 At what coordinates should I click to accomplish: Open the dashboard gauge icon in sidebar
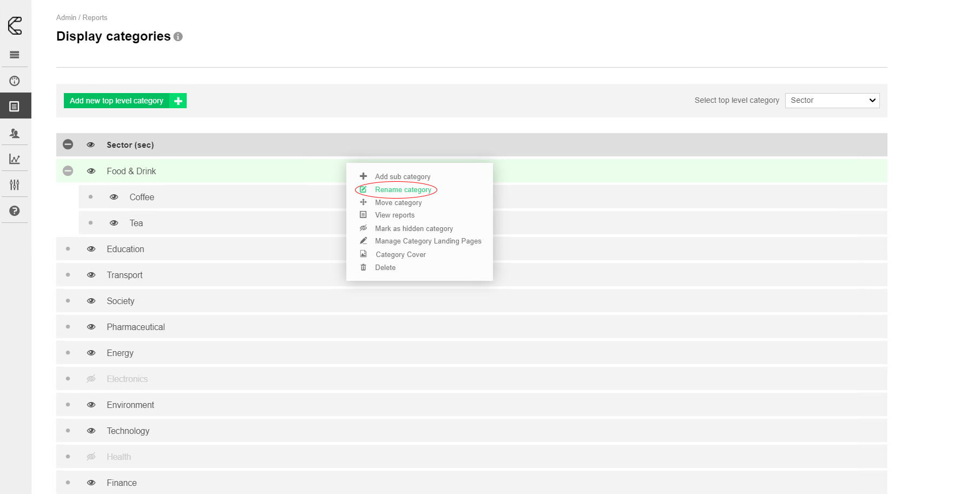click(15, 81)
